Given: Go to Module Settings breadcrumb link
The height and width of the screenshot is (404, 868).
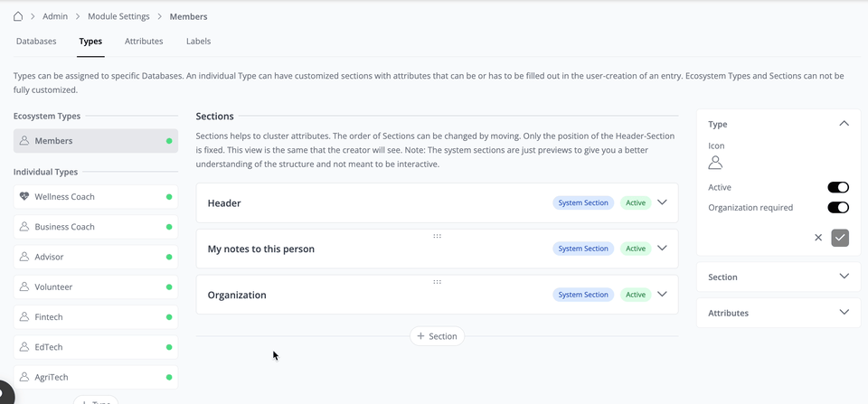Looking at the screenshot, I should [x=117, y=16].
